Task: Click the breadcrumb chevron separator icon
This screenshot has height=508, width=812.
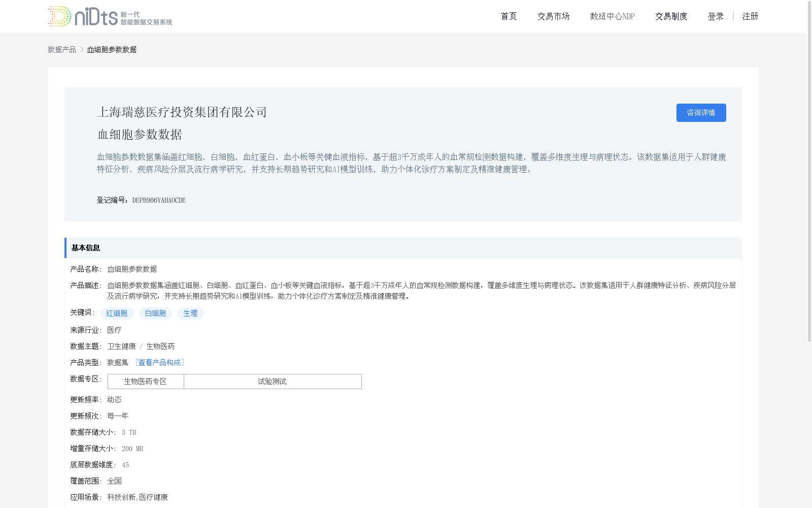Action: click(82, 49)
